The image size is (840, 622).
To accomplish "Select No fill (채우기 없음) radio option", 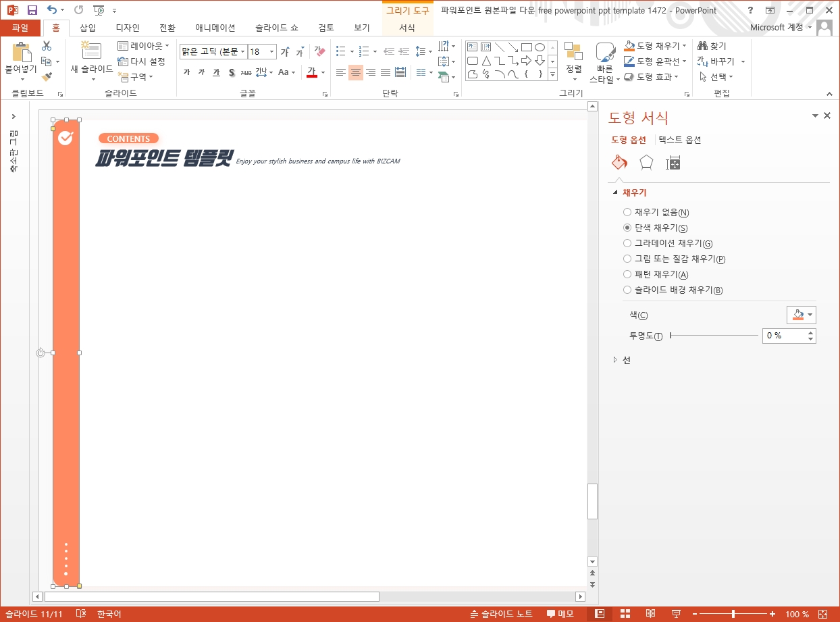I will point(656,212).
